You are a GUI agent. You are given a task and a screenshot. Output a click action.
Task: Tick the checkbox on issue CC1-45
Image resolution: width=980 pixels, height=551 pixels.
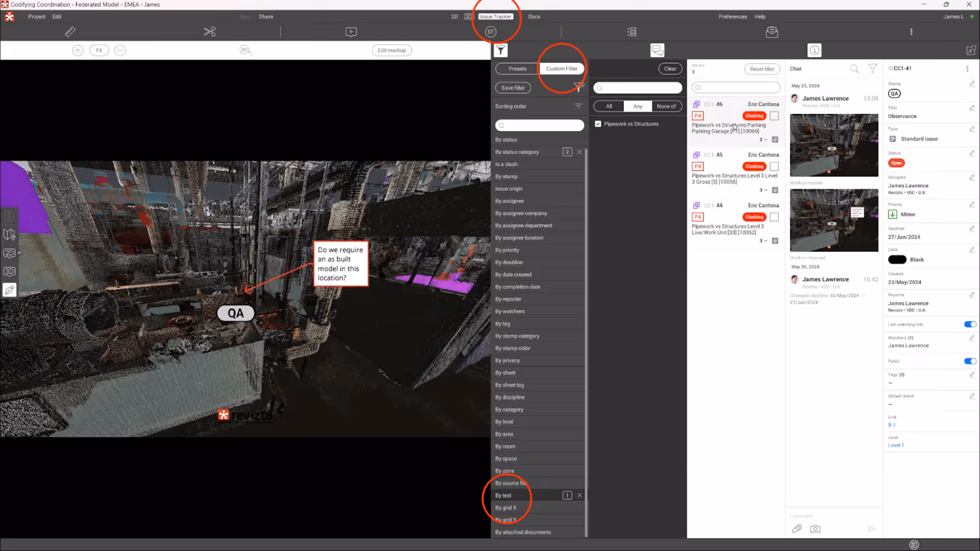[774, 166]
